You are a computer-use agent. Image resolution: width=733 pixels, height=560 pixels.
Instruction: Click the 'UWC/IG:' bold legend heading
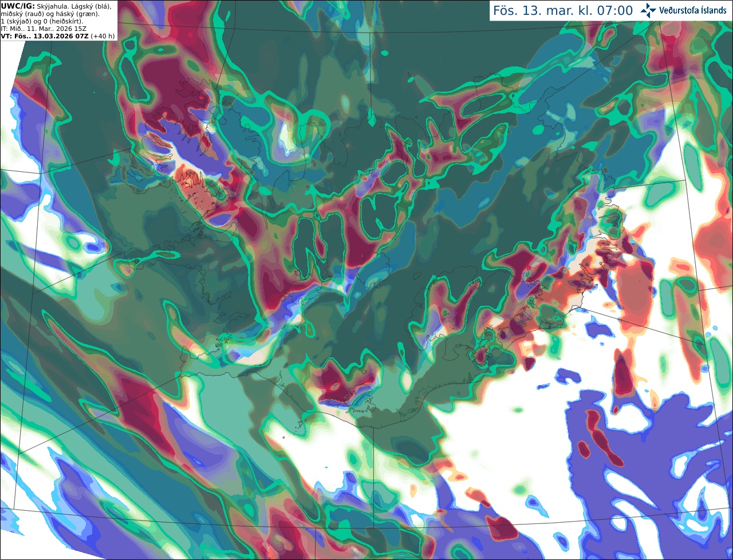click(18, 6)
